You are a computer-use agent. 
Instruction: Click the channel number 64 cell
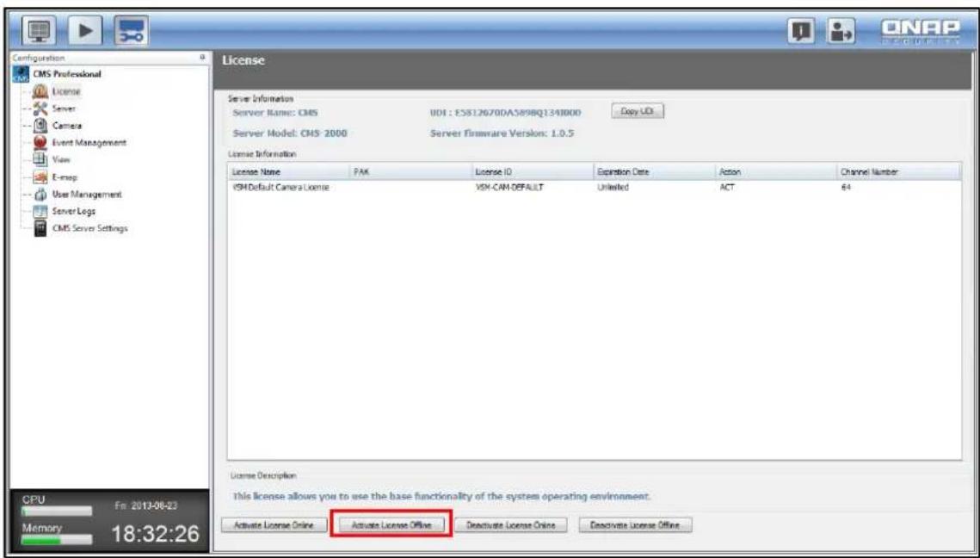(847, 186)
